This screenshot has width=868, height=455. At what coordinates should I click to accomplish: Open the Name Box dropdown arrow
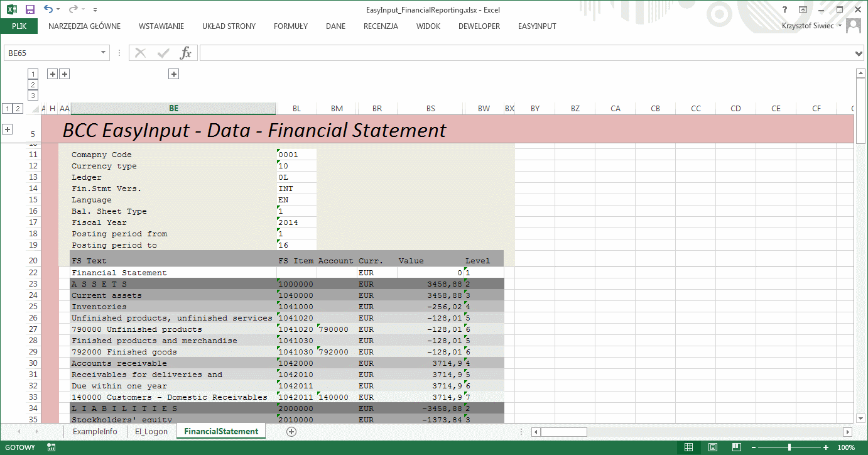pyautogui.click(x=104, y=53)
